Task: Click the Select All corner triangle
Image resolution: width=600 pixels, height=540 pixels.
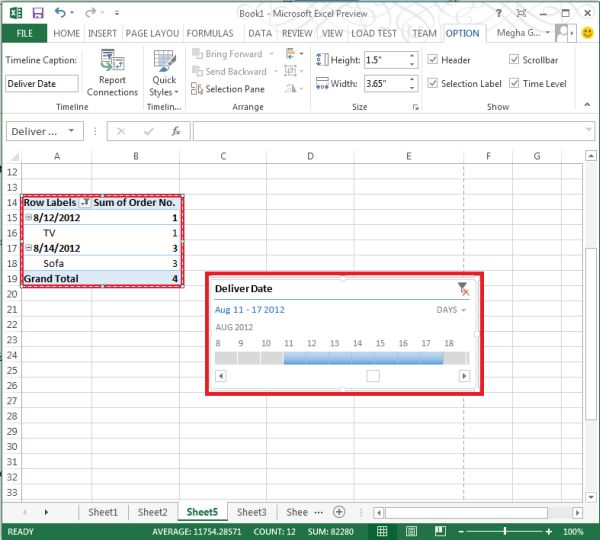Action: [14, 156]
